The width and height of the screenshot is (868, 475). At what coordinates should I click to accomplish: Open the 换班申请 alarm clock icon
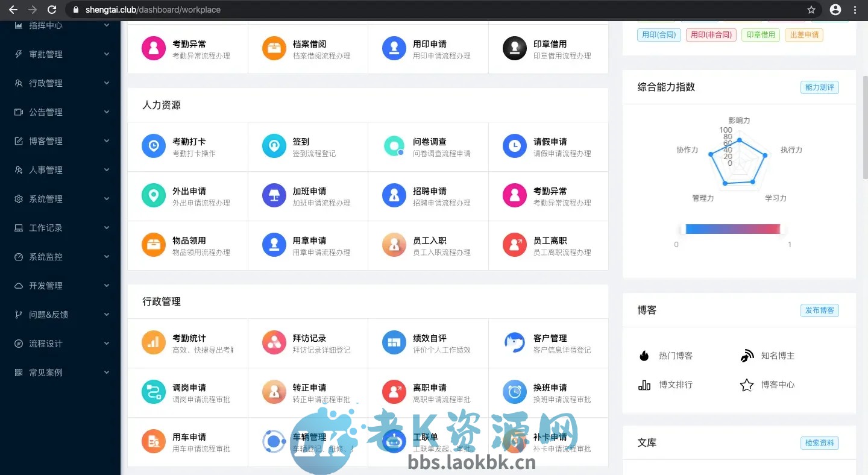click(x=515, y=392)
